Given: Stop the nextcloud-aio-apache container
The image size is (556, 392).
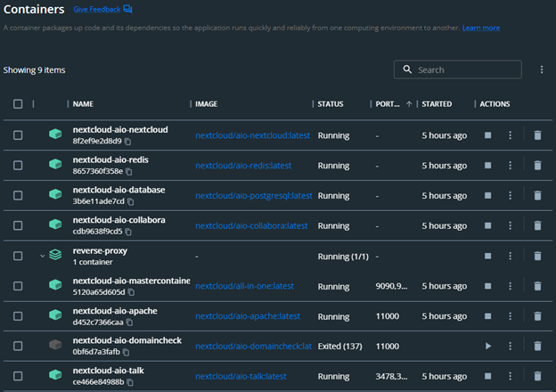Looking at the screenshot, I should tap(488, 315).
